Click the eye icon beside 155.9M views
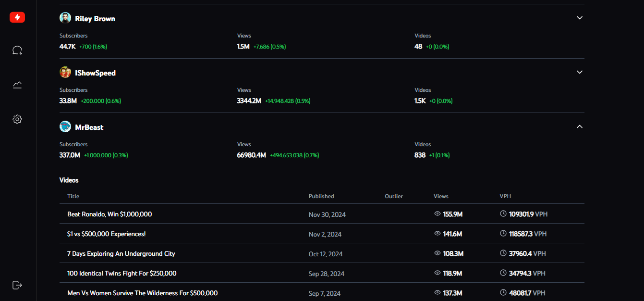 pos(437,213)
